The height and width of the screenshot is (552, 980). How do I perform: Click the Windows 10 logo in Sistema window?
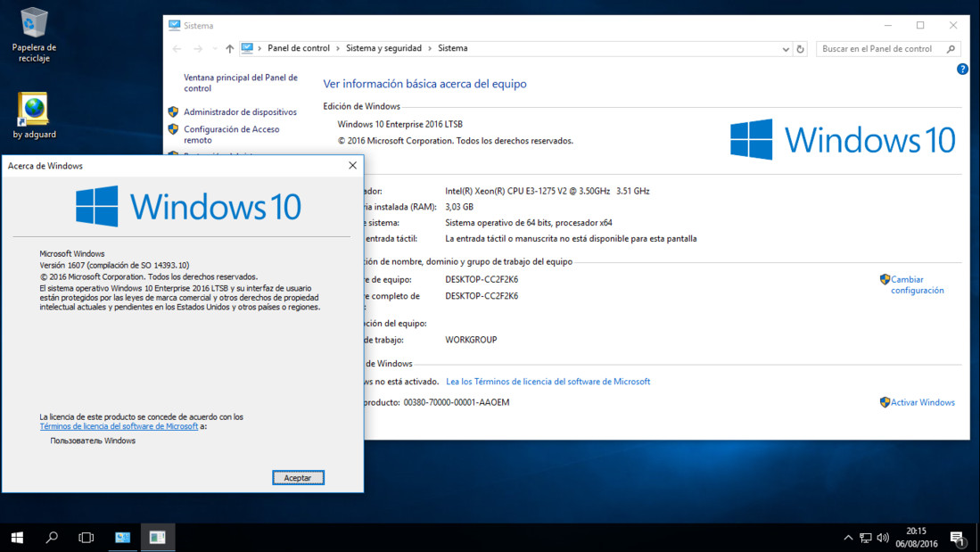[843, 139]
